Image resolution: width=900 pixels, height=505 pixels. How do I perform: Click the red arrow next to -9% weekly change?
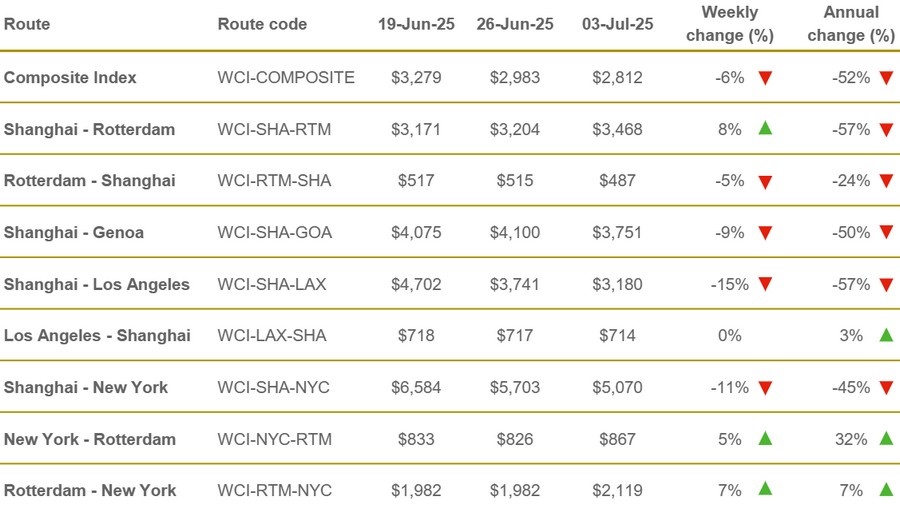[765, 233]
